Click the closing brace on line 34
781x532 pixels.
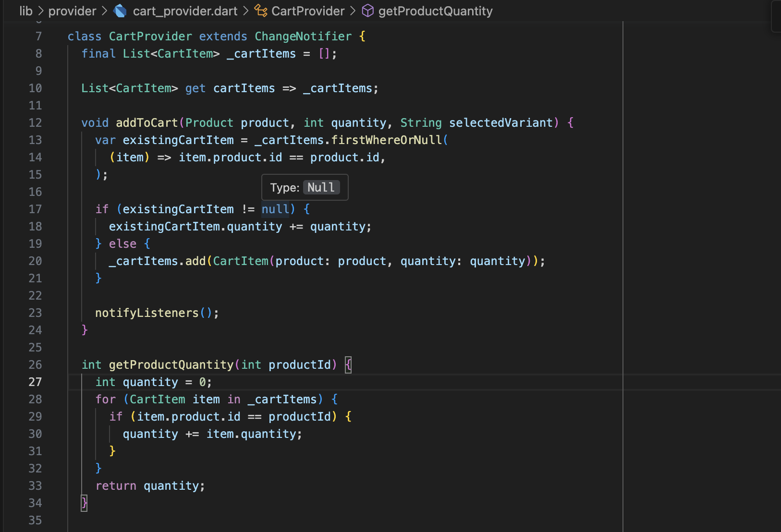click(x=85, y=503)
